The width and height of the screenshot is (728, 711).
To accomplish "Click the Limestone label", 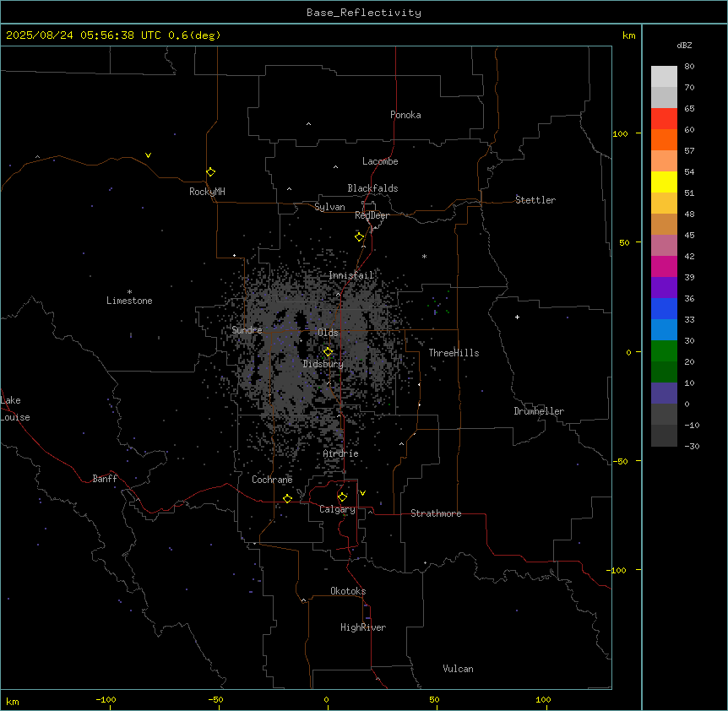I will [x=129, y=301].
